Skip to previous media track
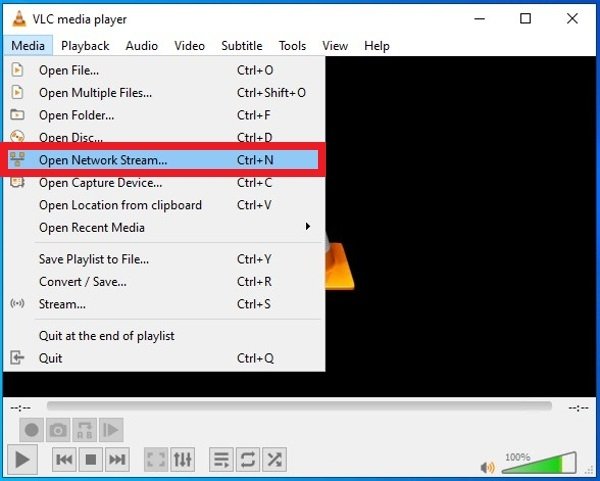The image size is (600, 481). tap(64, 459)
